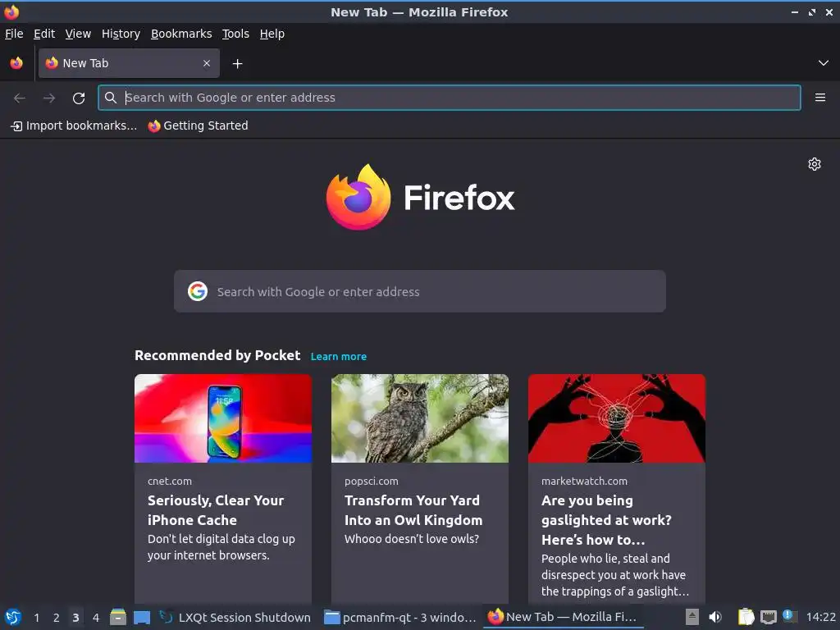Open the Edit menu
The height and width of the screenshot is (630, 840).
point(44,34)
